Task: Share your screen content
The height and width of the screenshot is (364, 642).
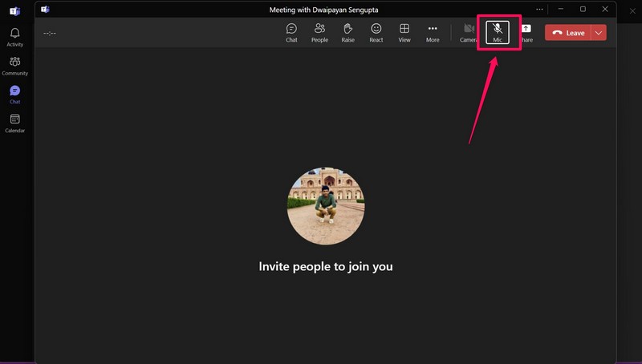Action: [x=526, y=33]
